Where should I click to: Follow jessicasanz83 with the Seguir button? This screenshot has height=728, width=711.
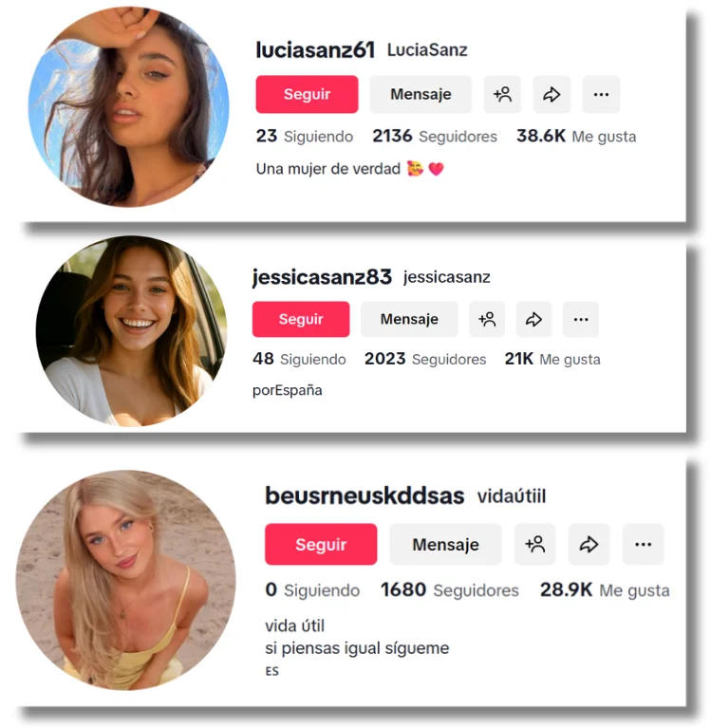click(301, 319)
